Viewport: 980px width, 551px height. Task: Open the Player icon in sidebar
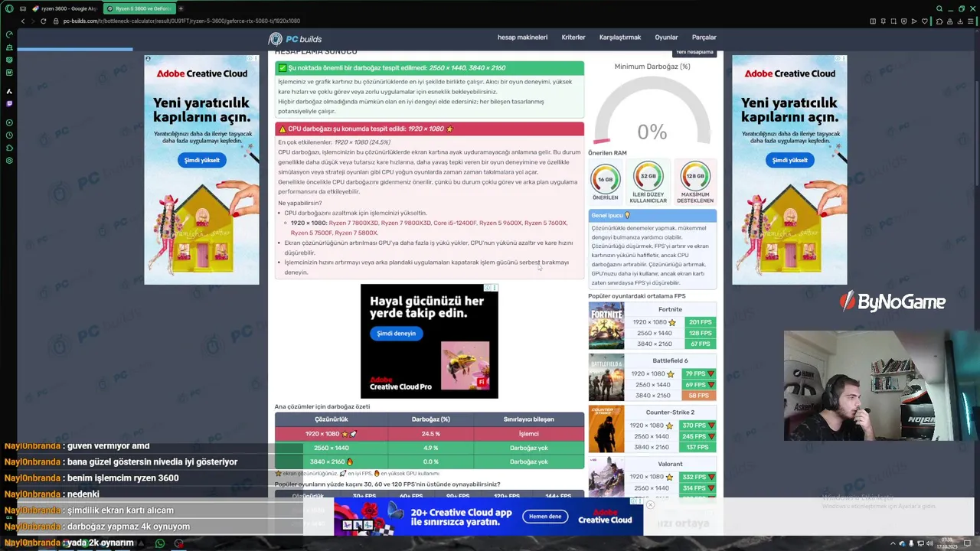click(9, 122)
